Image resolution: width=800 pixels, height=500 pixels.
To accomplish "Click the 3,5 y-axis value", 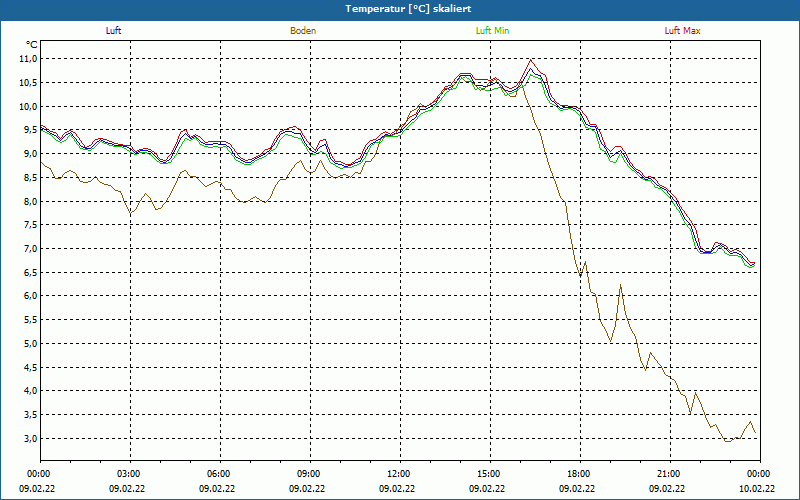I will 31,415.
